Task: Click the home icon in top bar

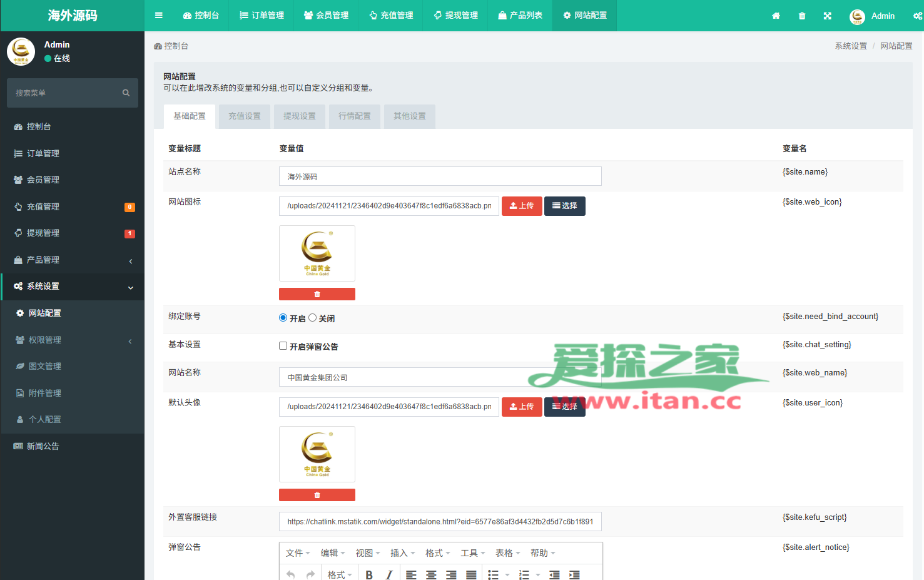Action: [x=776, y=16]
